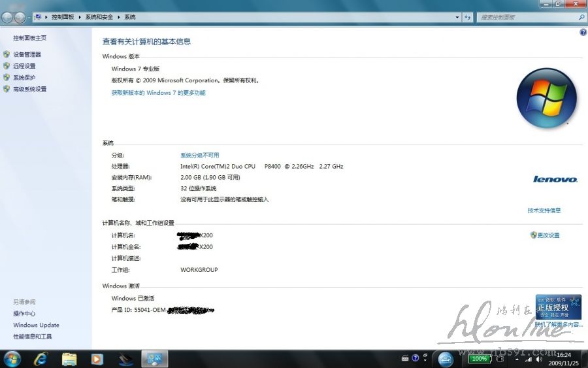The height and width of the screenshot is (368, 588).
Task: Click the shield icon beside 远程设置
Action: click(7, 66)
